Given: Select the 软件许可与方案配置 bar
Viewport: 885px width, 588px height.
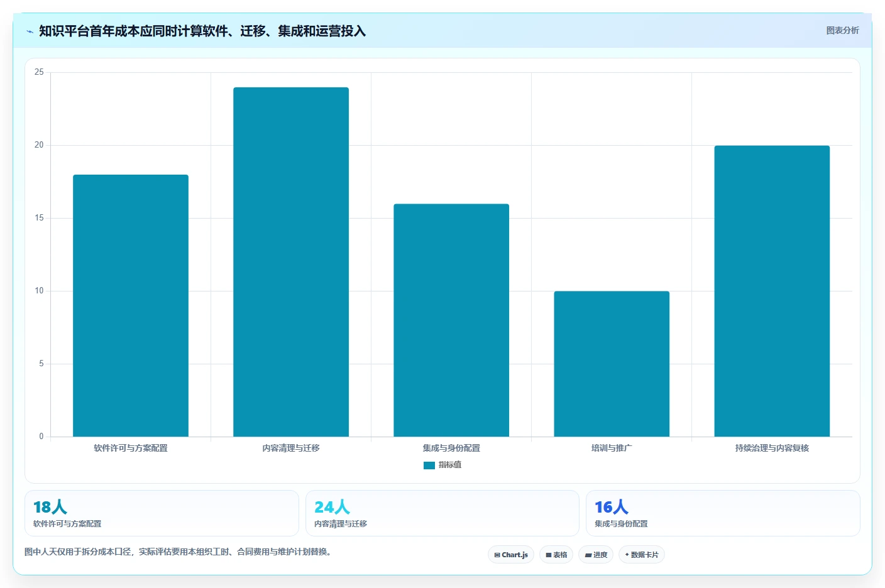Looking at the screenshot, I should point(131,305).
